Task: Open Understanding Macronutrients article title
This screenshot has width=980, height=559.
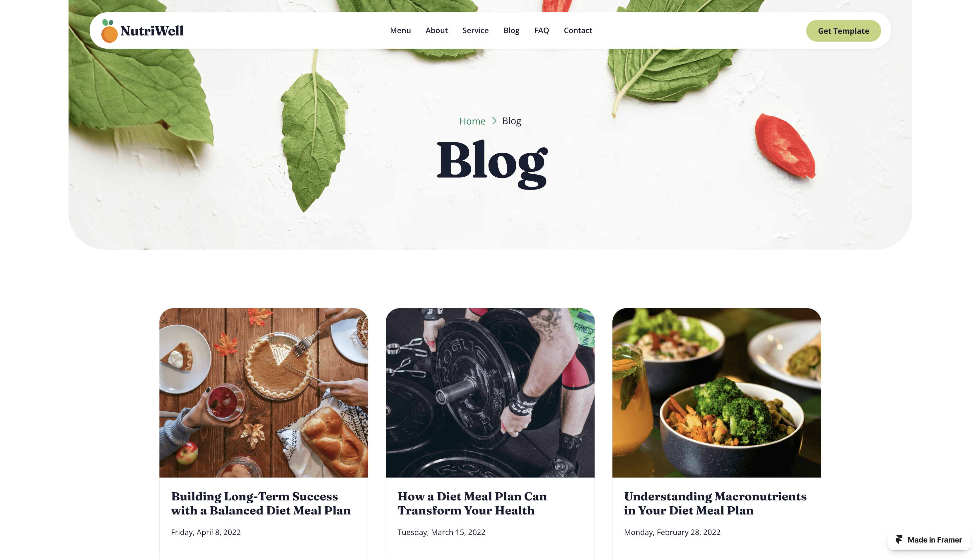Action: click(x=715, y=503)
